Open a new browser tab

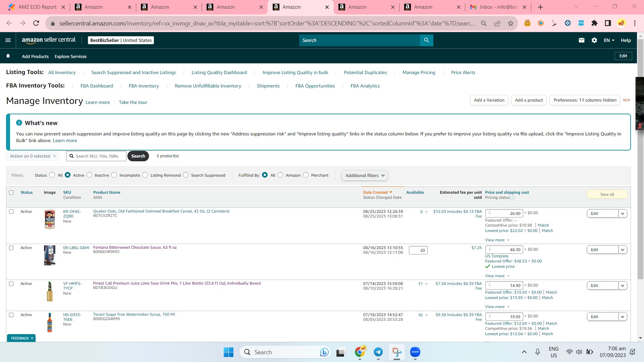coord(540,7)
